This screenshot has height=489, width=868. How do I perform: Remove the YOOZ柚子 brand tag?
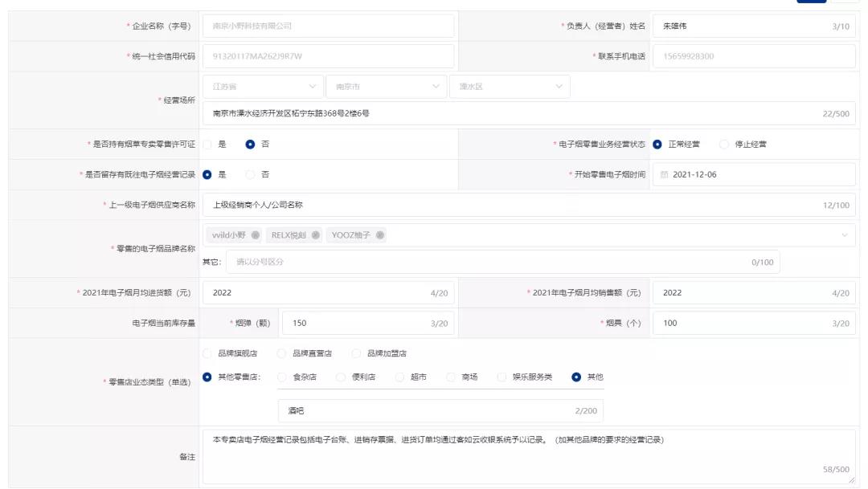point(379,235)
